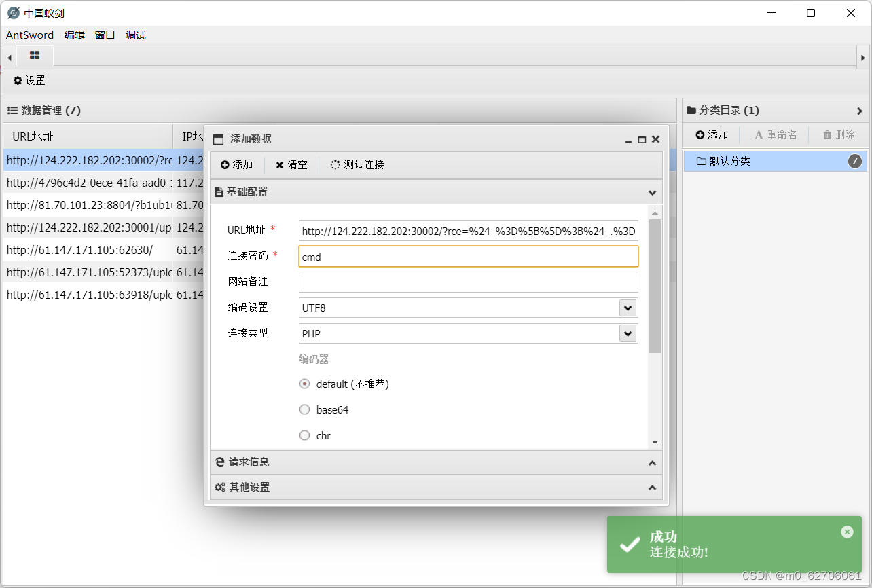Click the 基础配置 document icon
This screenshot has width=872, height=588.
tap(219, 192)
